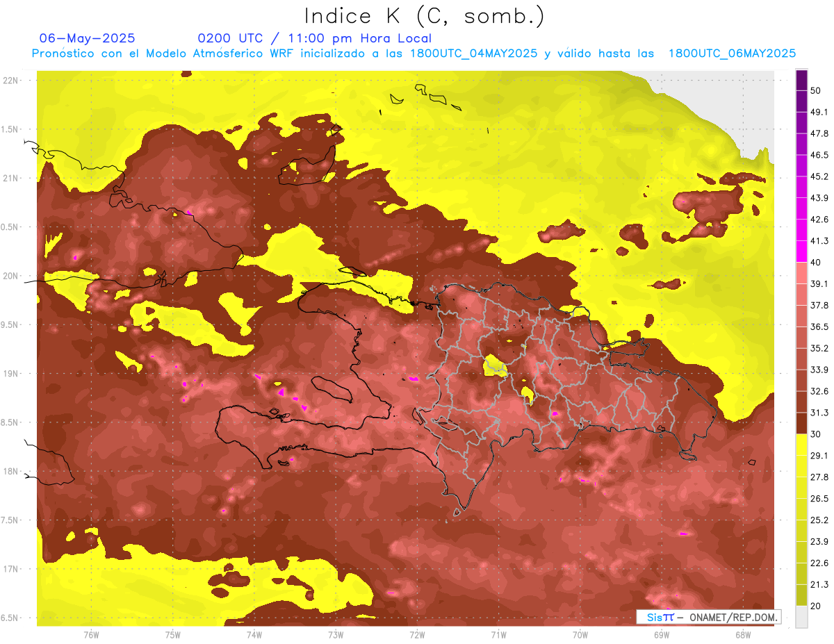Click the "8.5N" latitude tick label
Viewport: 834px width, 644px height.
point(10,422)
